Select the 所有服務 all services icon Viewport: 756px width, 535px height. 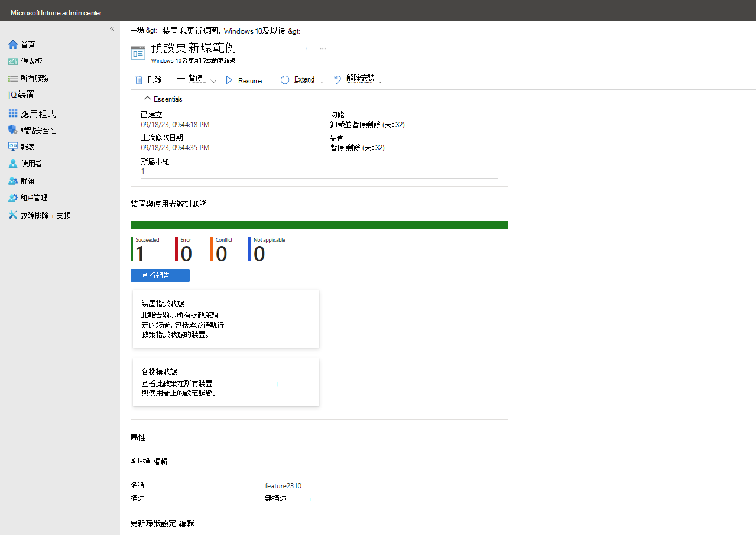click(13, 78)
